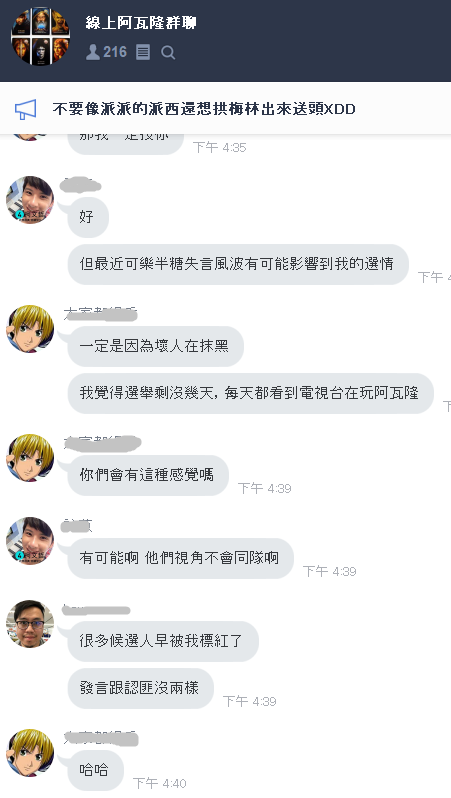This screenshot has height=798, width=451.
Task: Select the 哈哈 message bubble
Action: tap(95, 770)
